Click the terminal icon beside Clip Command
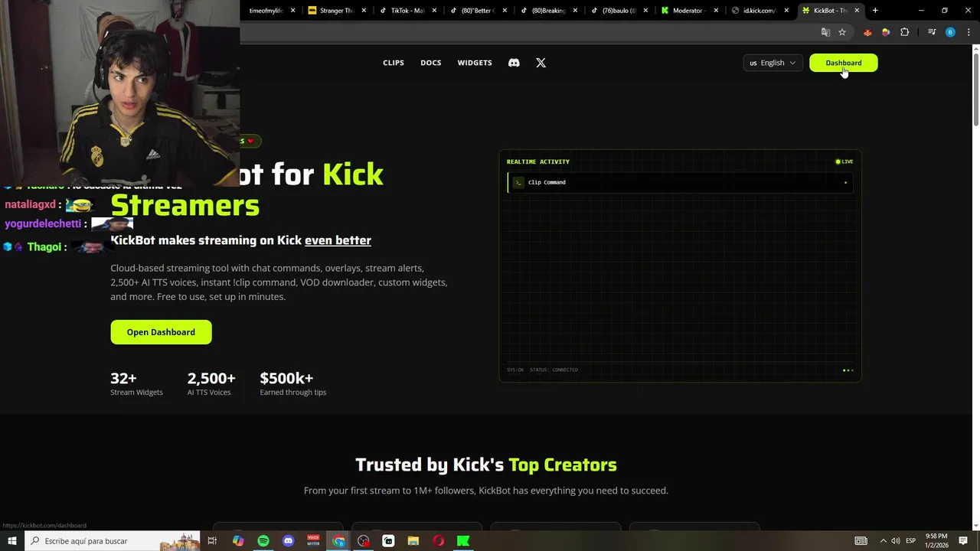The height and width of the screenshot is (551, 980). pos(518,182)
